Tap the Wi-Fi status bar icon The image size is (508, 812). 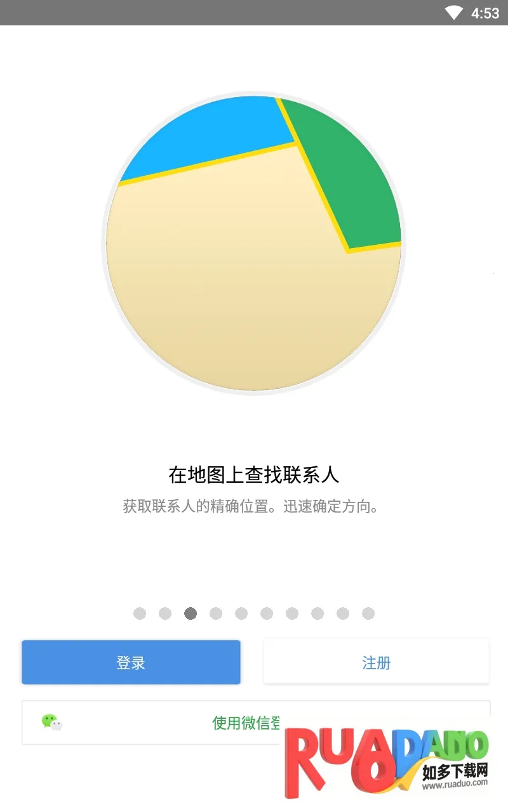453,13
